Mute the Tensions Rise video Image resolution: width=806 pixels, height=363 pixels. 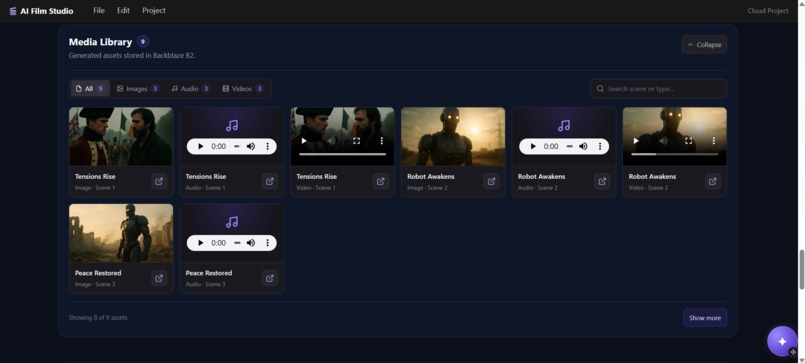point(331,140)
